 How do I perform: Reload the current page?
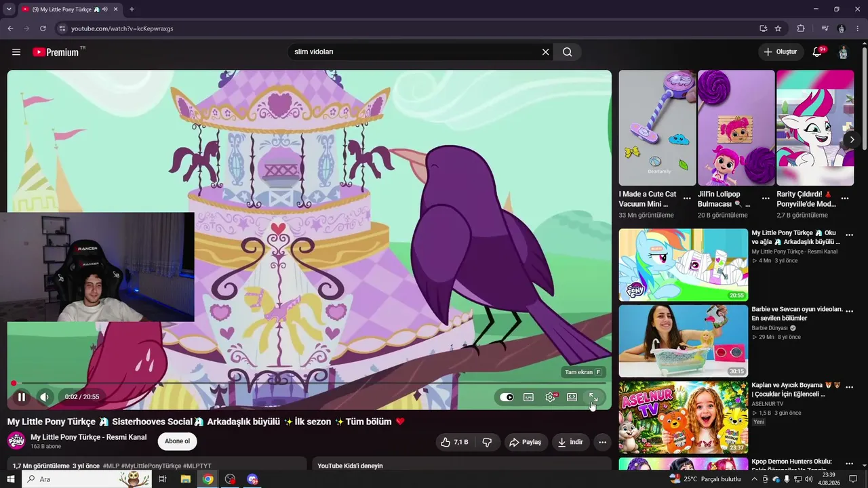point(43,28)
